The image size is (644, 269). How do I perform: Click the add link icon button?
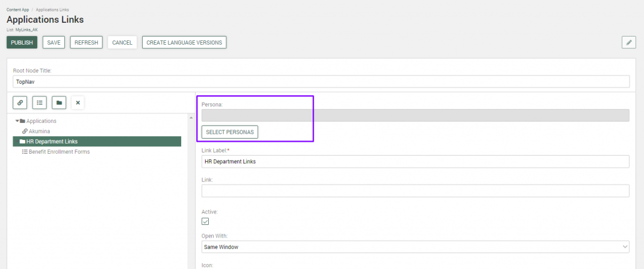pos(21,102)
